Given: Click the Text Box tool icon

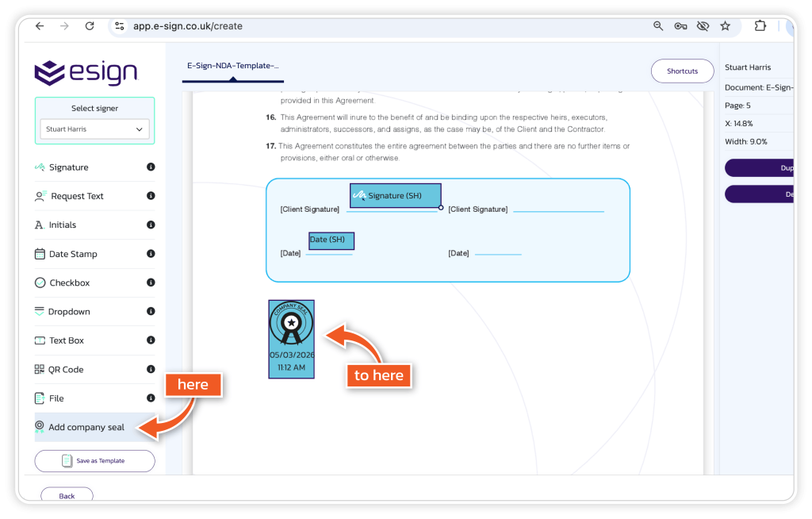Looking at the screenshot, I should click(x=40, y=340).
